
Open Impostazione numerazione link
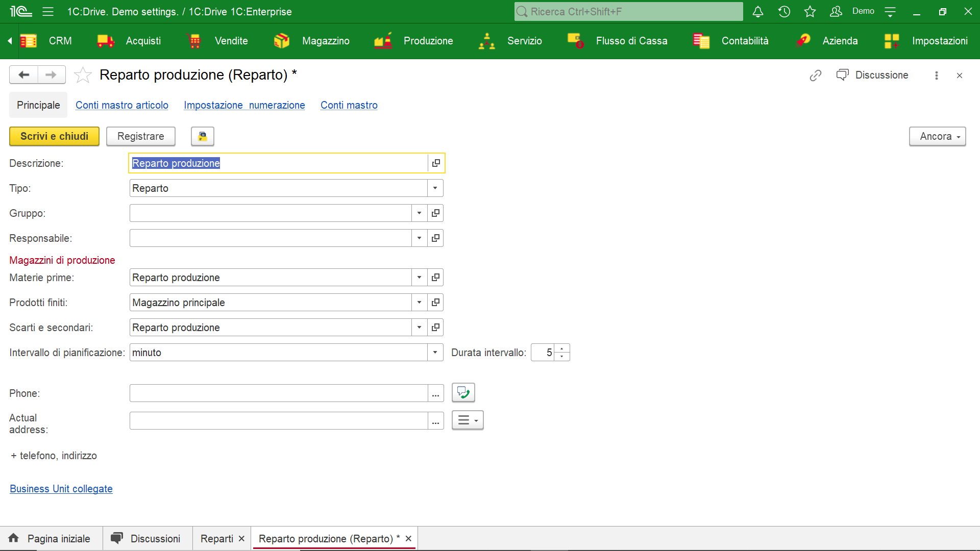point(244,105)
